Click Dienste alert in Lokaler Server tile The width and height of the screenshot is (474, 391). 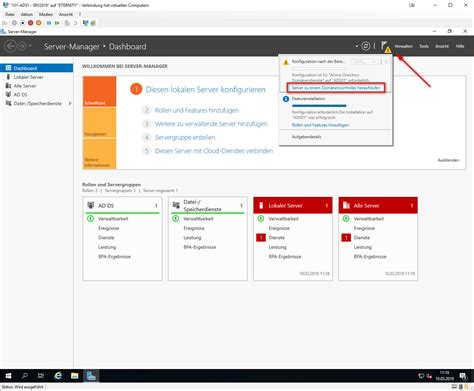click(x=277, y=238)
